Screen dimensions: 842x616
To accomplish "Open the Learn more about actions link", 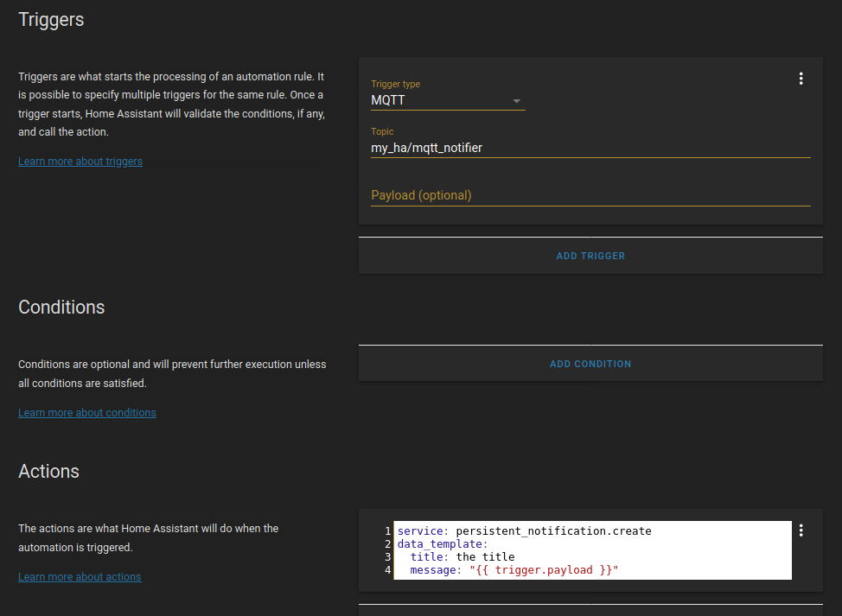I will pos(80,577).
